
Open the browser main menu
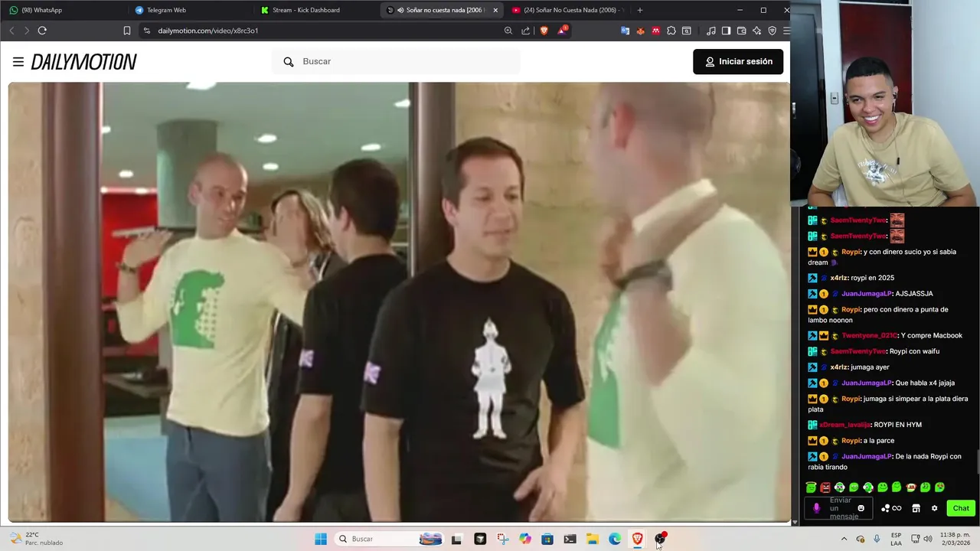click(x=786, y=31)
